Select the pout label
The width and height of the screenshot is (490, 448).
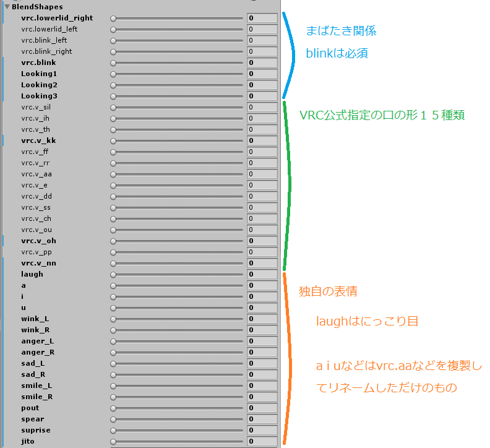pyautogui.click(x=30, y=408)
